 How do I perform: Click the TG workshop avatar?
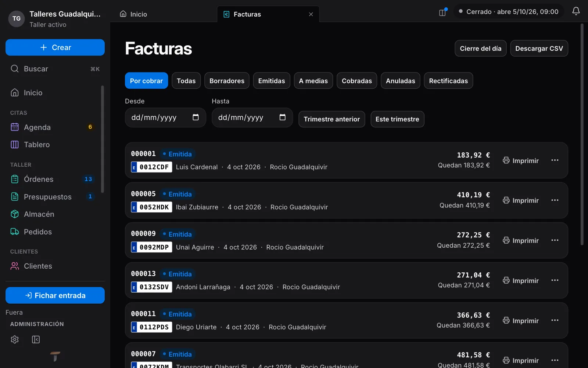[x=17, y=19]
